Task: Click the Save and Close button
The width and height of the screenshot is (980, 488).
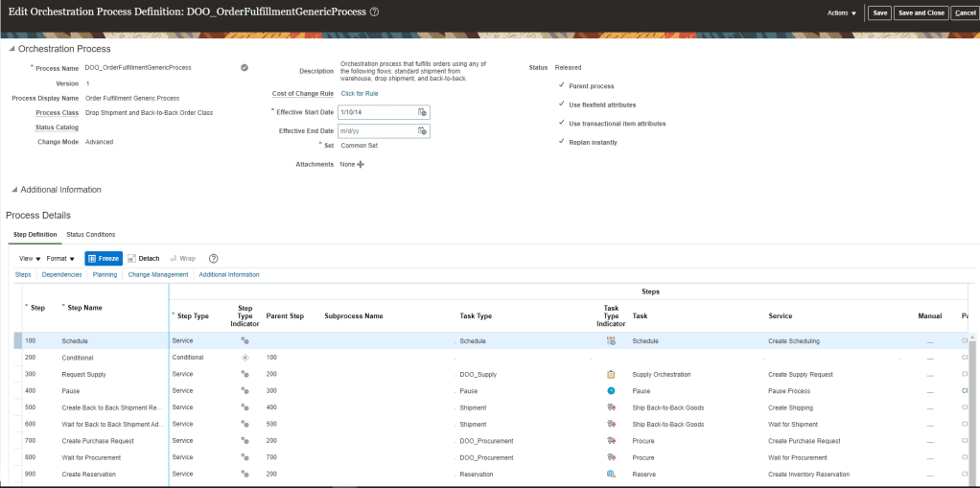Action: (921, 12)
